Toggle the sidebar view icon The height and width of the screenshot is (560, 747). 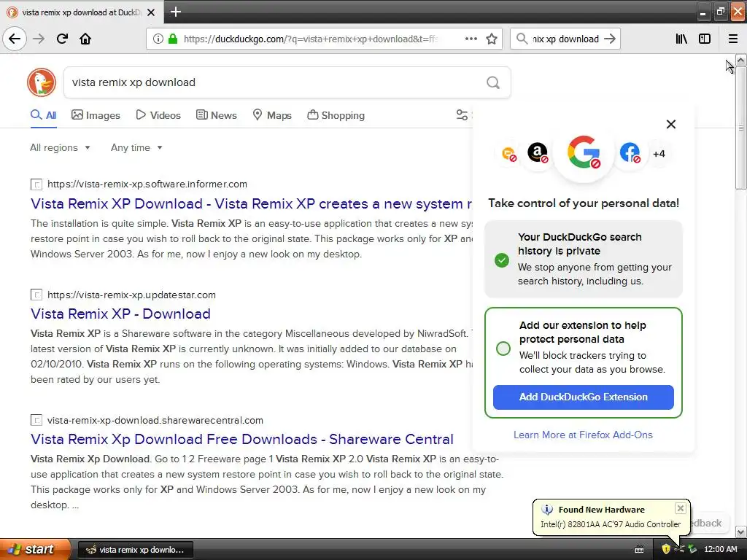point(705,39)
